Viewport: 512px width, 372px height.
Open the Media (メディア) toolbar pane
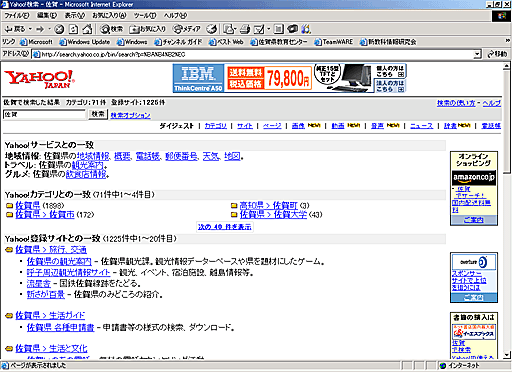coord(187,29)
